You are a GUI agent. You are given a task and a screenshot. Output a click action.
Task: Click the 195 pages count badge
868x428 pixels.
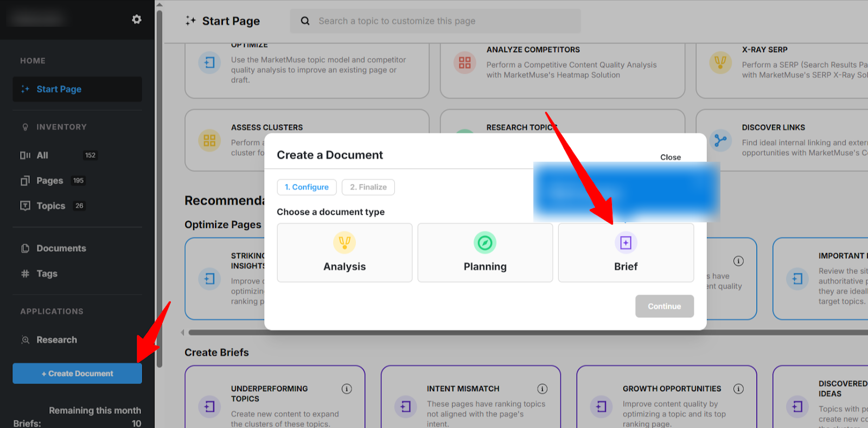tap(79, 181)
